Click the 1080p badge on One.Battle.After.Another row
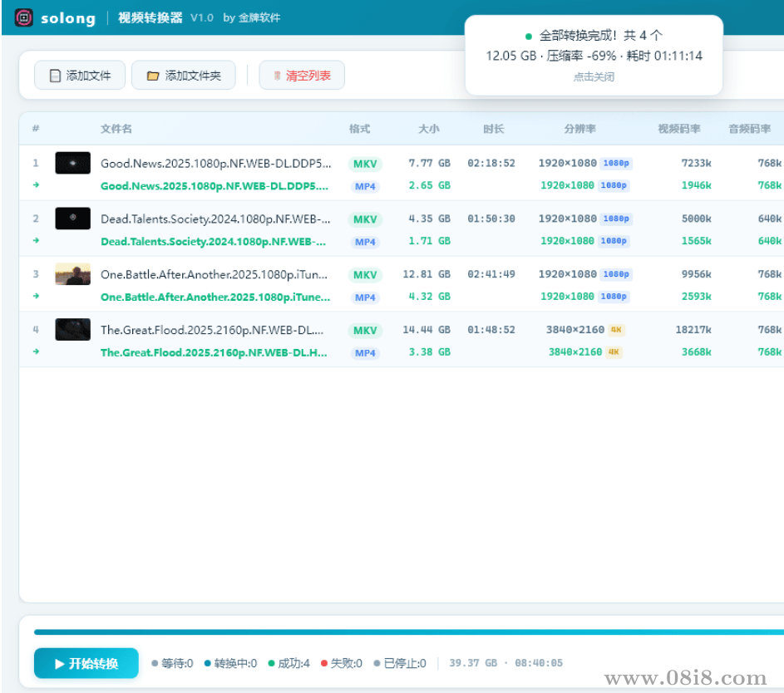 click(616, 274)
